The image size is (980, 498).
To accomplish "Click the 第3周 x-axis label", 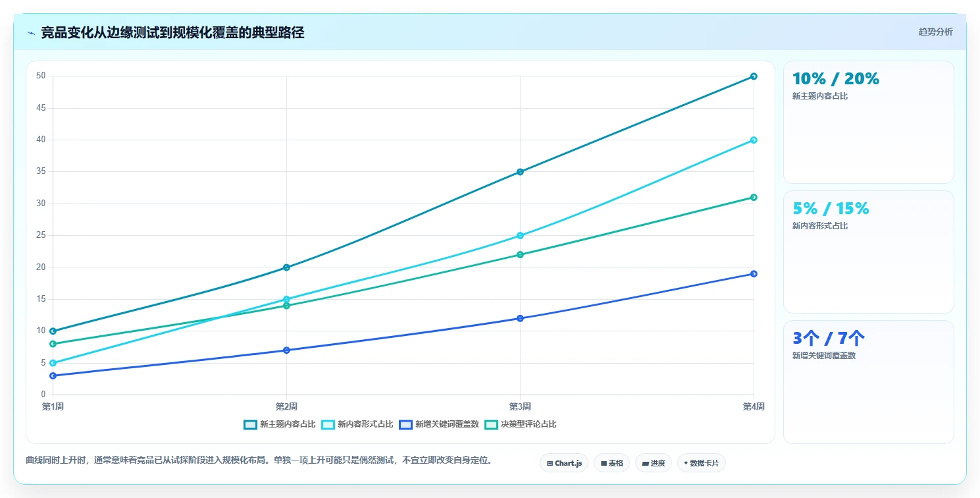I will [520, 407].
